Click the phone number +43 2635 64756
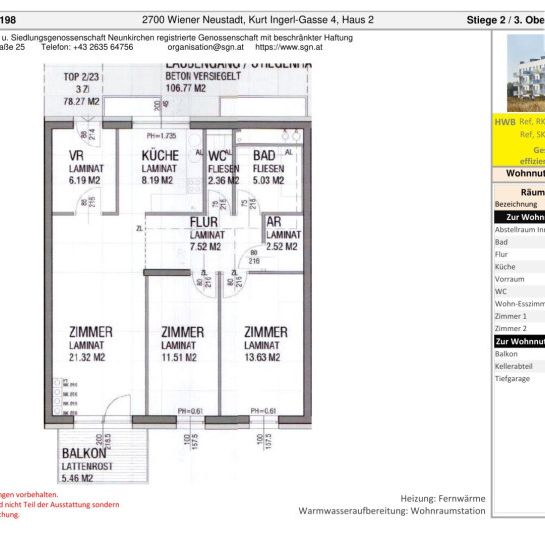The image size is (545, 545). 103,47
